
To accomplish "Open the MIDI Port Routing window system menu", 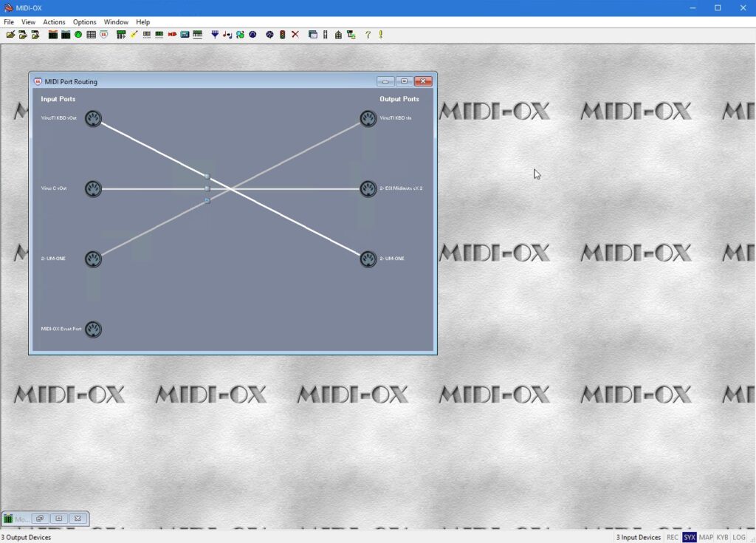I will coord(38,81).
